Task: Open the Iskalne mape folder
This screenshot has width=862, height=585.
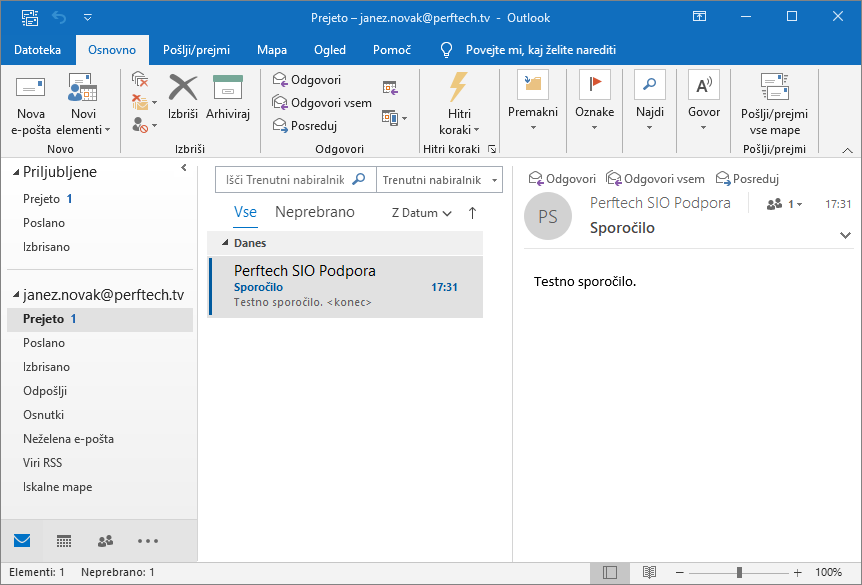Action: click(x=57, y=487)
